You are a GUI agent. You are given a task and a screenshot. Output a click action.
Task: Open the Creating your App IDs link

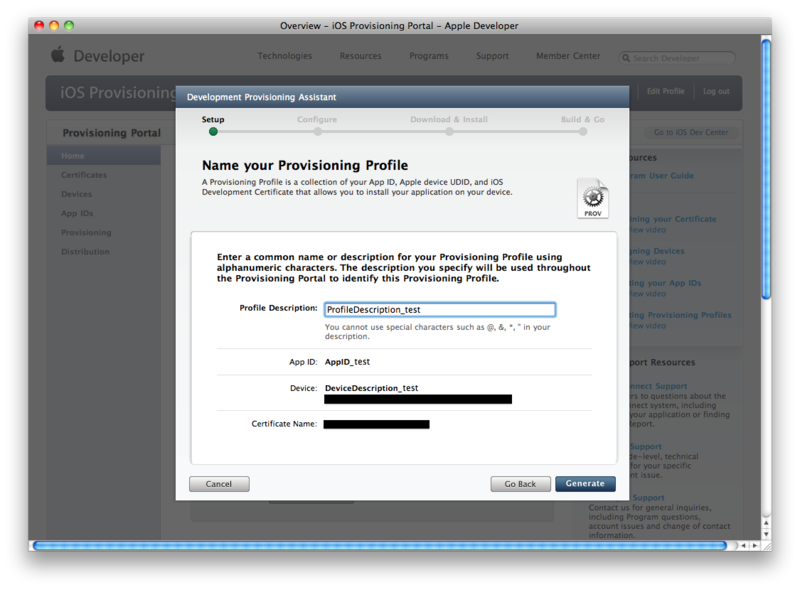pos(665,283)
